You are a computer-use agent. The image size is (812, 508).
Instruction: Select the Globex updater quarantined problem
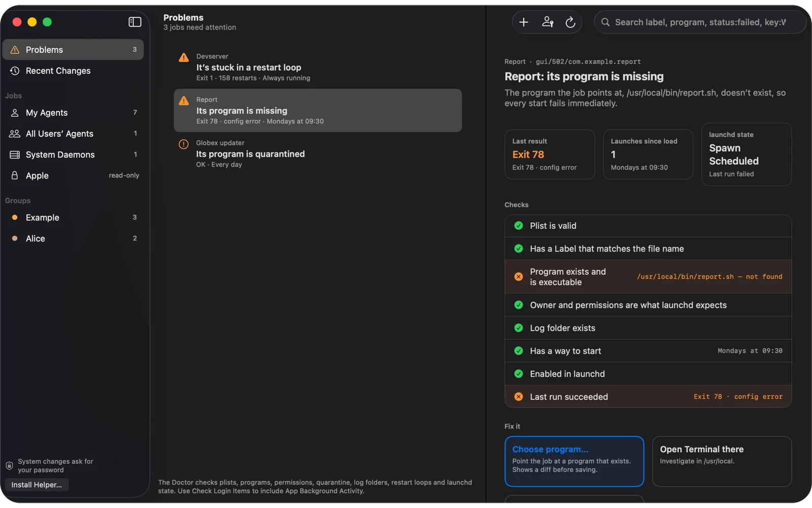pos(318,153)
